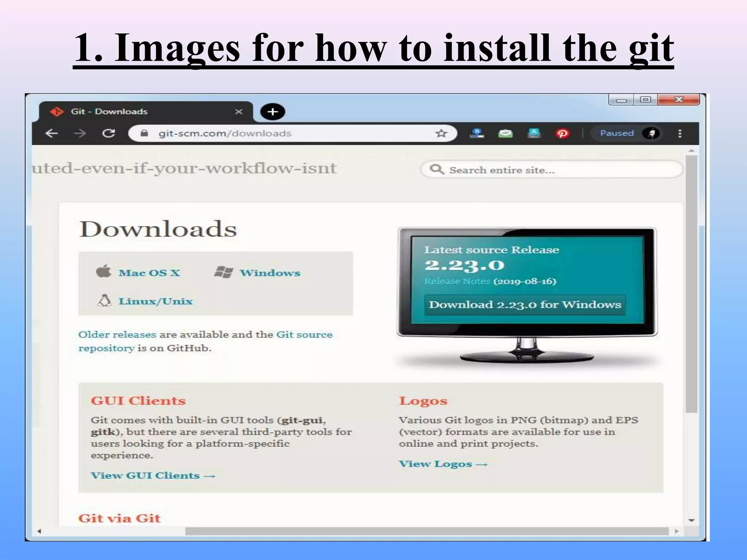Click the browser forward arrow
The height and width of the screenshot is (560, 747).
(80, 133)
